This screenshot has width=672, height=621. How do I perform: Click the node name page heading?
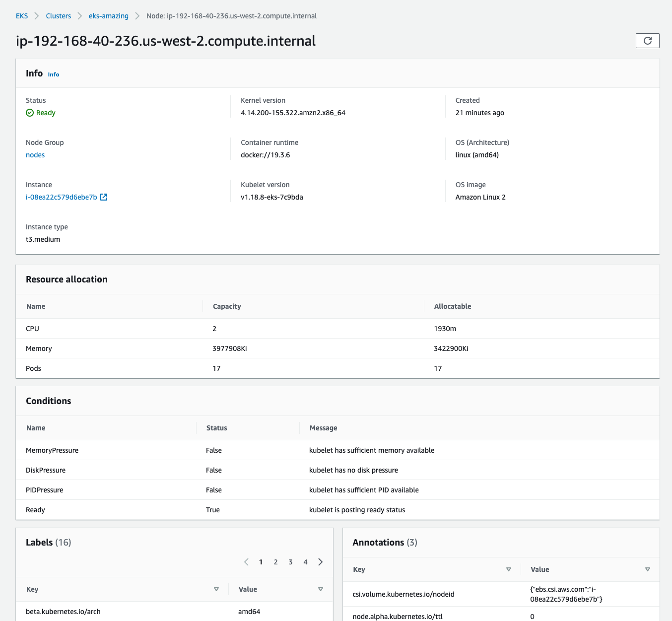[x=166, y=41]
